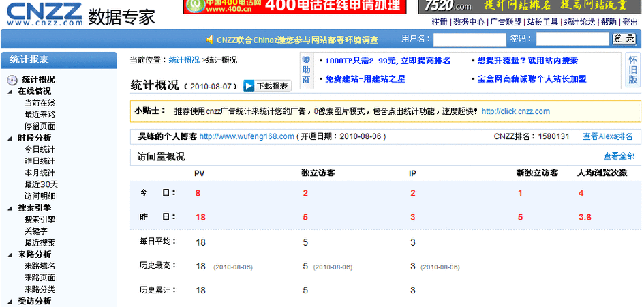The image size is (644, 307).
Task: Click 统计概况 breadcrumb link
Action: (x=184, y=60)
